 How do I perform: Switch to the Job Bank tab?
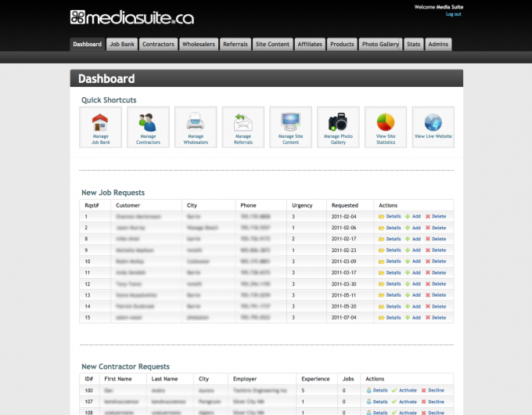pyautogui.click(x=122, y=45)
